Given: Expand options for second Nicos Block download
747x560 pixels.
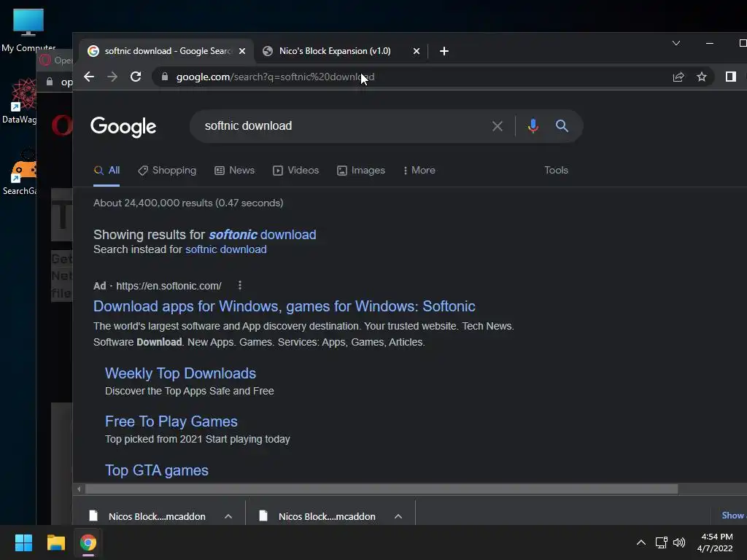Looking at the screenshot, I should (x=398, y=516).
